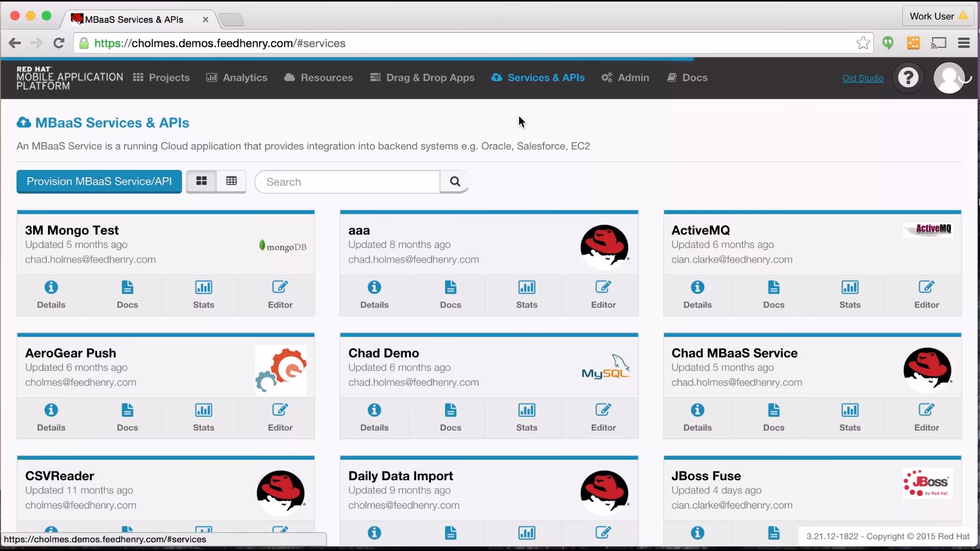Open Details for aaa service

point(374,295)
